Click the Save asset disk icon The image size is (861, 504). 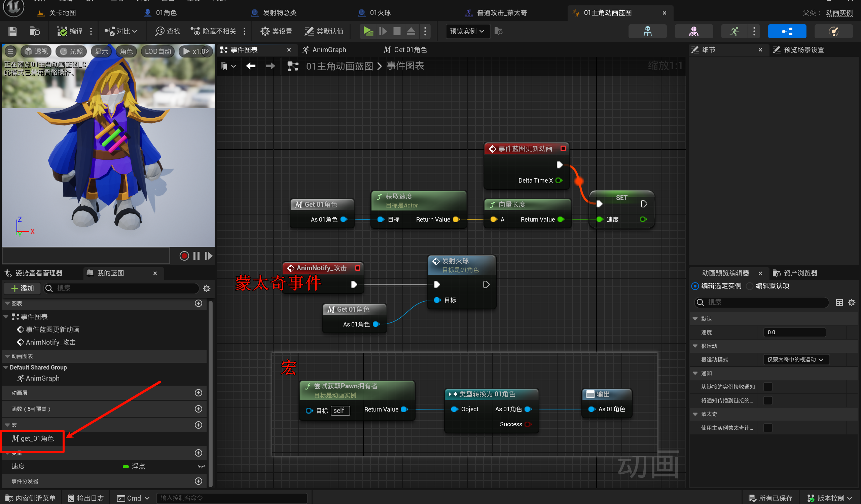tap(13, 31)
